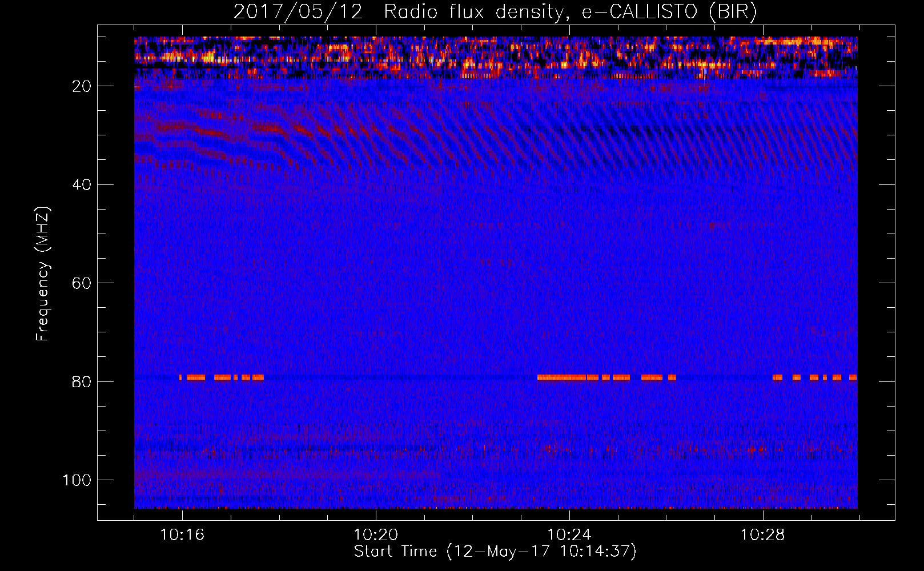Click the '60' frequency tick label
Screen dimensions: 924x571
click(82, 284)
